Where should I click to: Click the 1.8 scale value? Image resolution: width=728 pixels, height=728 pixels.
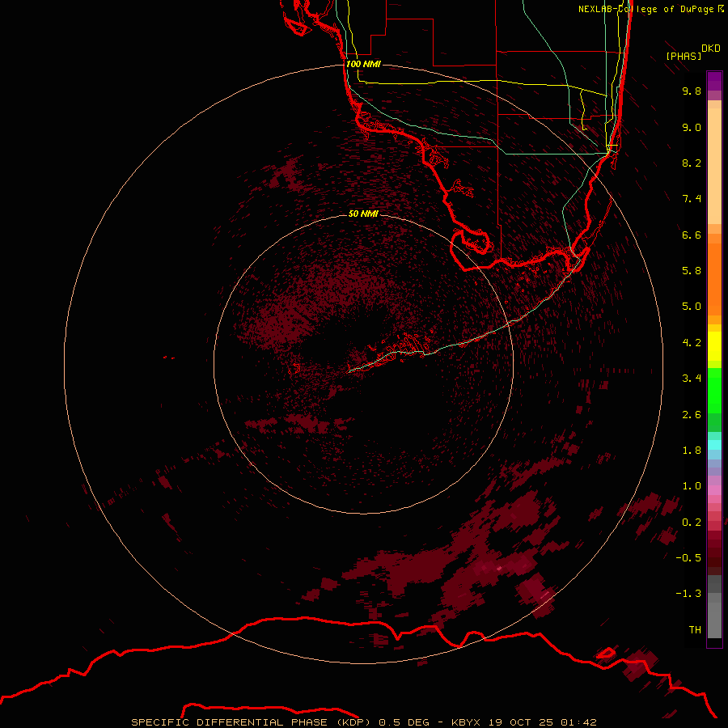pyautogui.click(x=692, y=451)
